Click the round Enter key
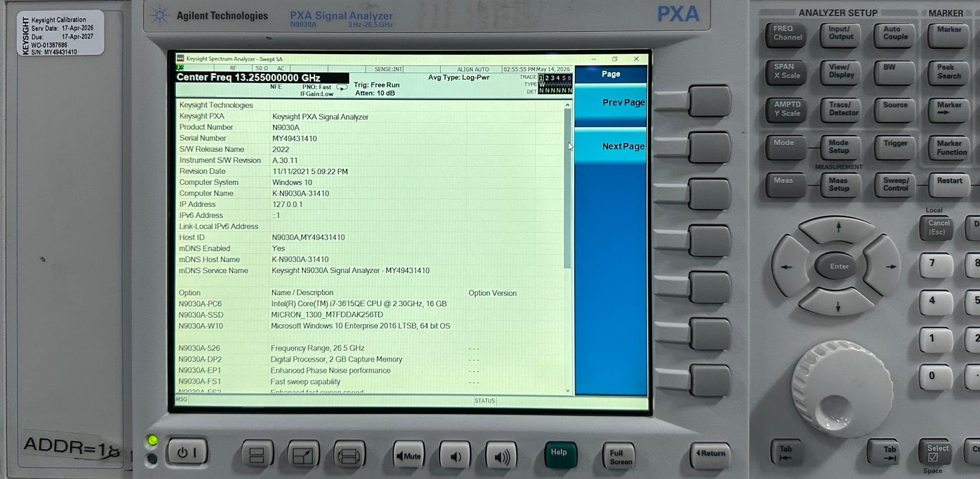The height and width of the screenshot is (479, 980). [839, 267]
